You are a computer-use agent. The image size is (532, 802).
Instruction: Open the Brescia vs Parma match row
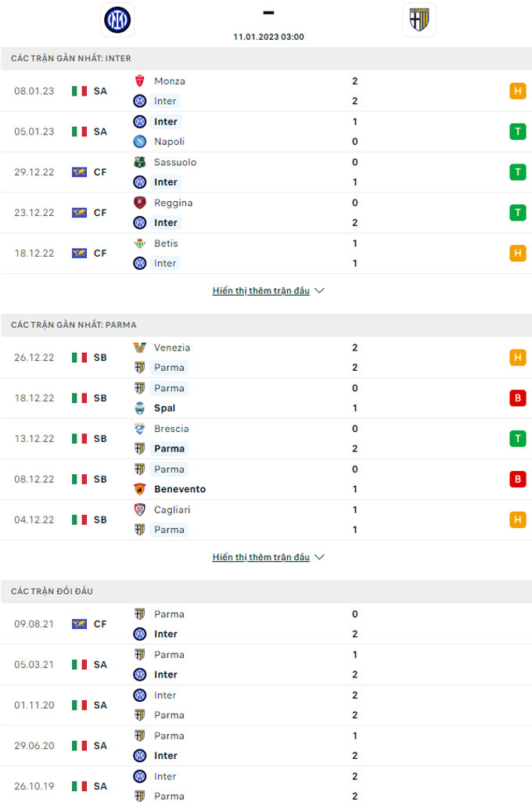[266, 439]
